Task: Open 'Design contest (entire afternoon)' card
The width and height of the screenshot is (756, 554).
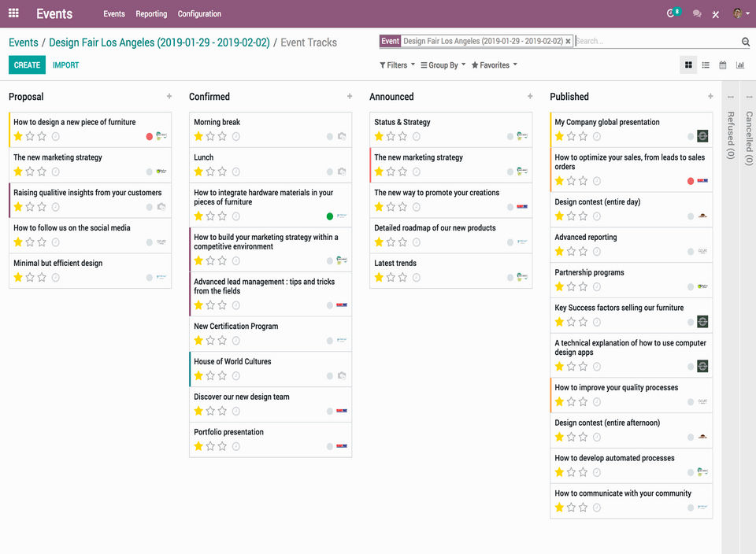Action: tap(631, 430)
